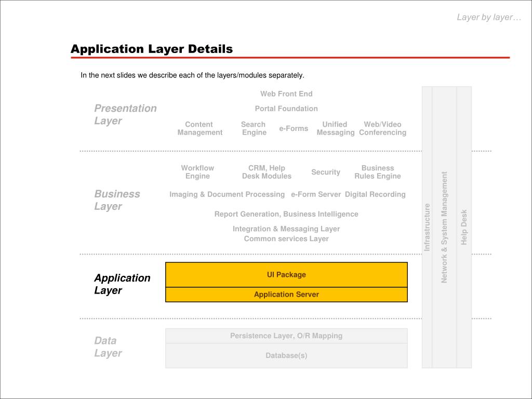Click the 'Layer by layer…' header text
This screenshot has height=399, width=532.
(x=489, y=17)
